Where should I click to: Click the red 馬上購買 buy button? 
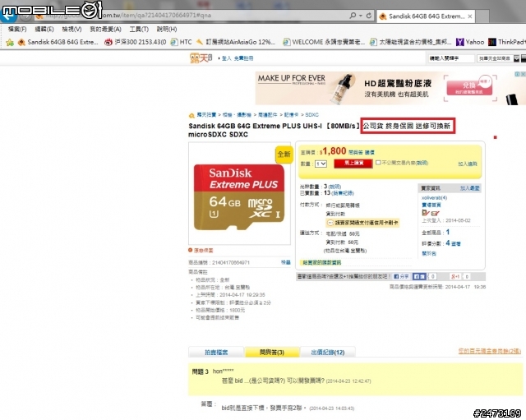click(x=353, y=163)
